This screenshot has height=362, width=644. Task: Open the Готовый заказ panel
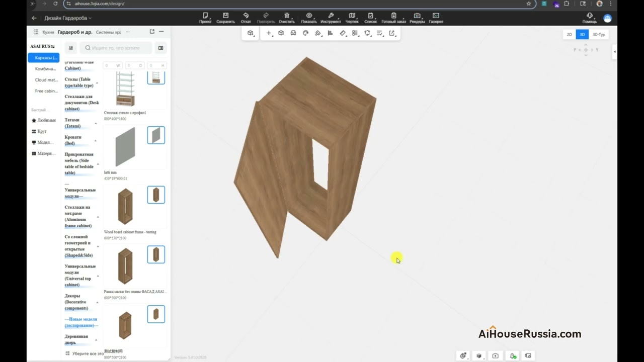[x=393, y=18]
